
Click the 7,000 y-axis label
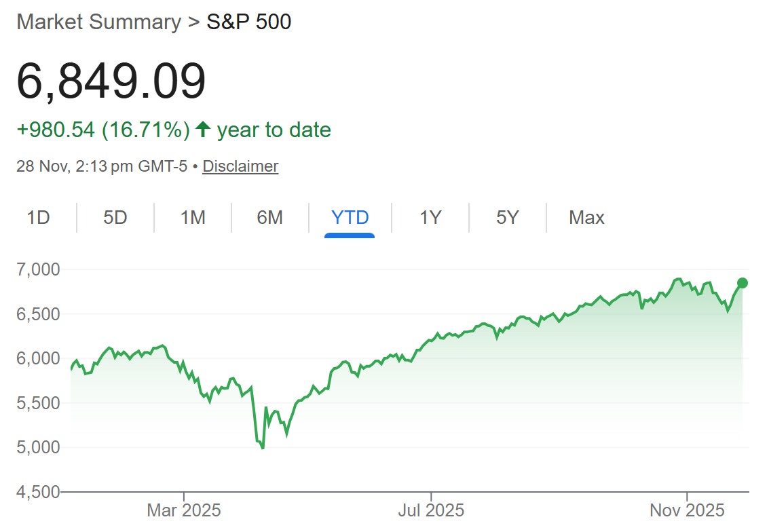coord(38,269)
